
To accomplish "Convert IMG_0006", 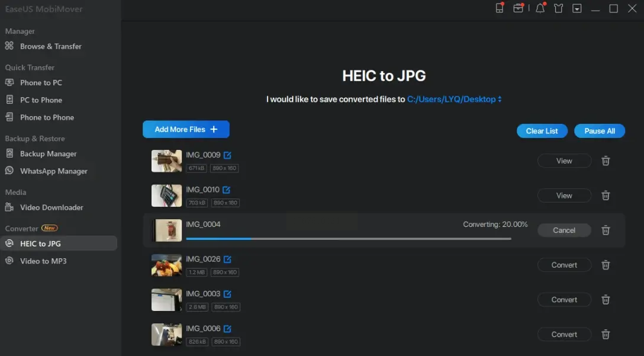I will click(564, 335).
